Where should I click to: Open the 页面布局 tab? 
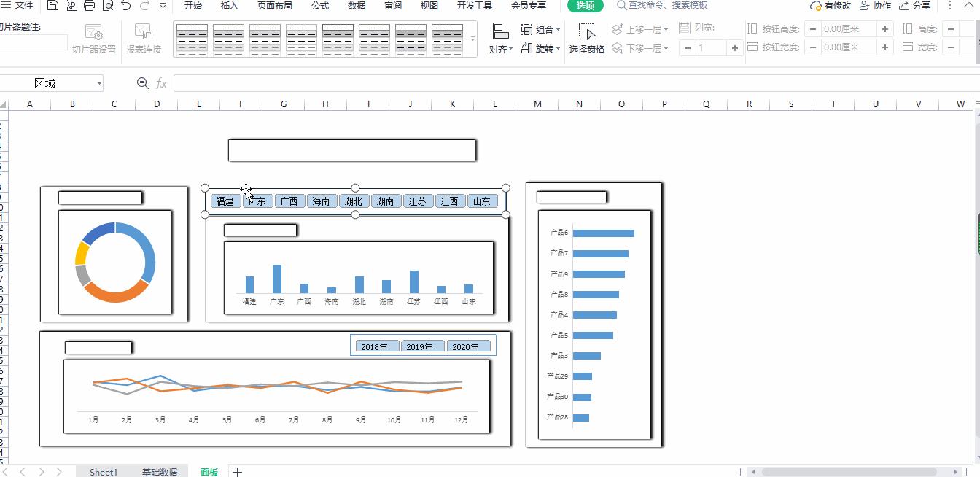tap(275, 5)
